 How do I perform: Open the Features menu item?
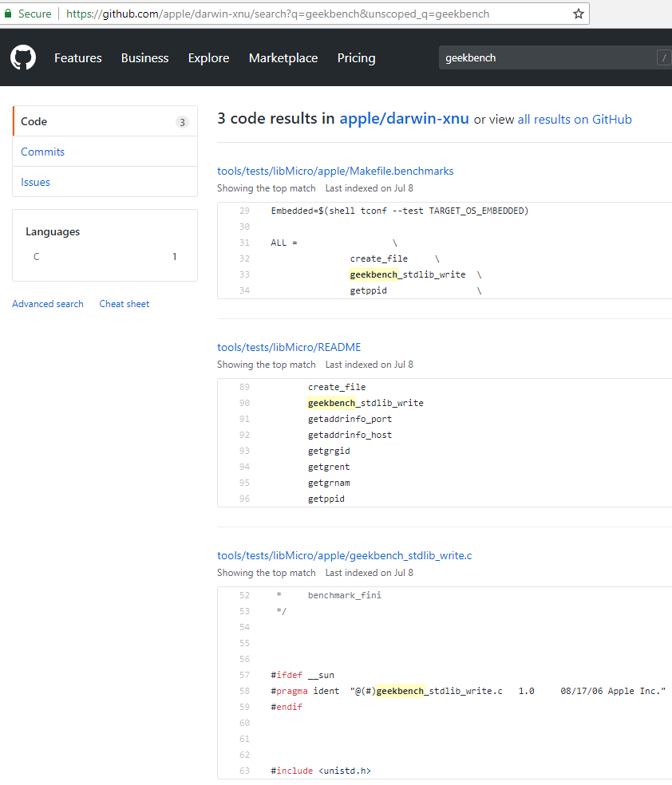coord(78,58)
